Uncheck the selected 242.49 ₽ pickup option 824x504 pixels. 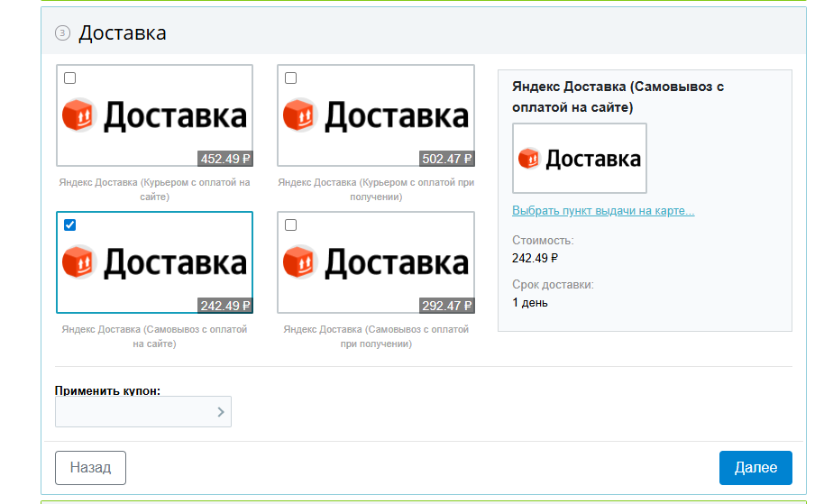point(70,225)
